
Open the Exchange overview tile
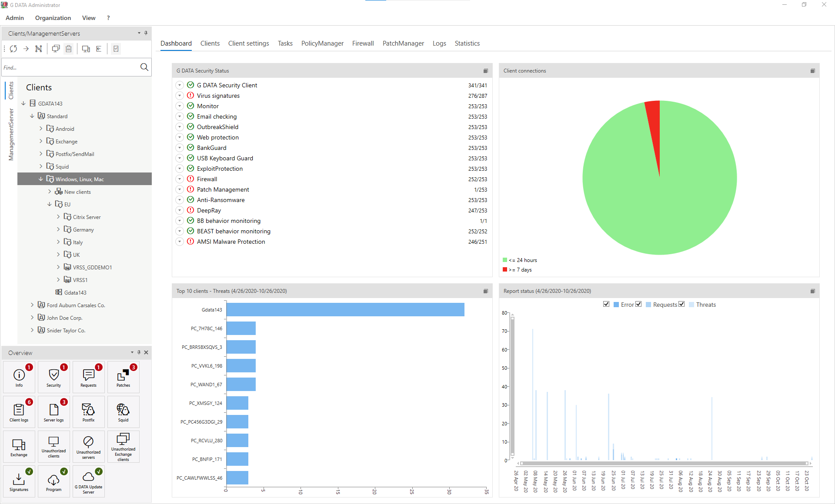pyautogui.click(x=19, y=447)
